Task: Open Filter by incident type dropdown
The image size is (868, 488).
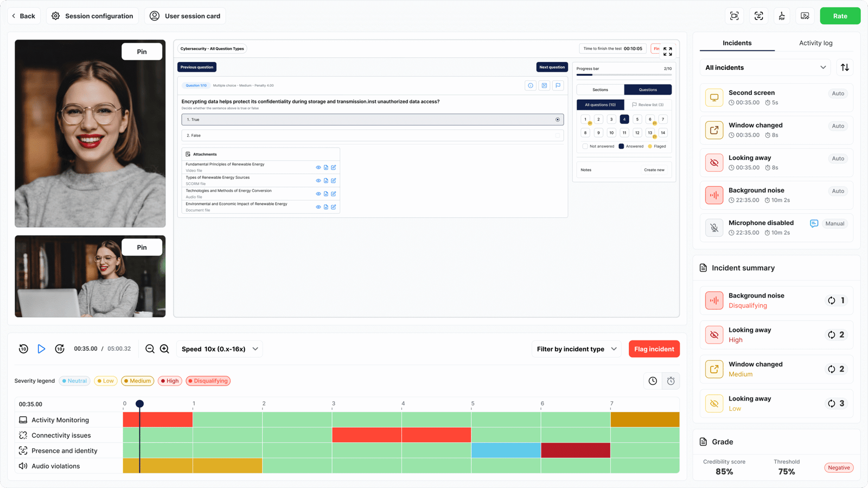Action: [576, 349]
